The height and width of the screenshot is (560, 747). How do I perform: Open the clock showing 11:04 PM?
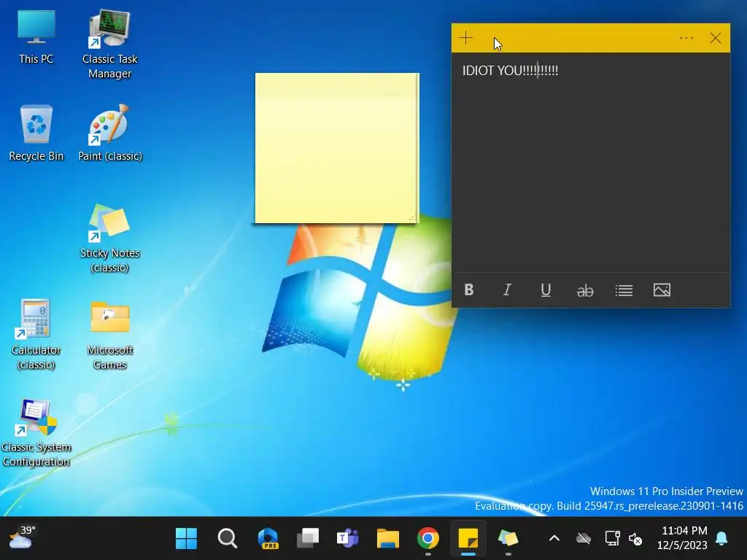(683, 537)
